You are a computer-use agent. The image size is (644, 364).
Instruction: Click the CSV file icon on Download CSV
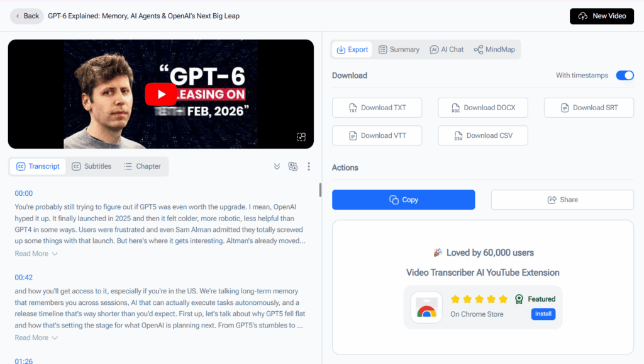[x=457, y=135]
